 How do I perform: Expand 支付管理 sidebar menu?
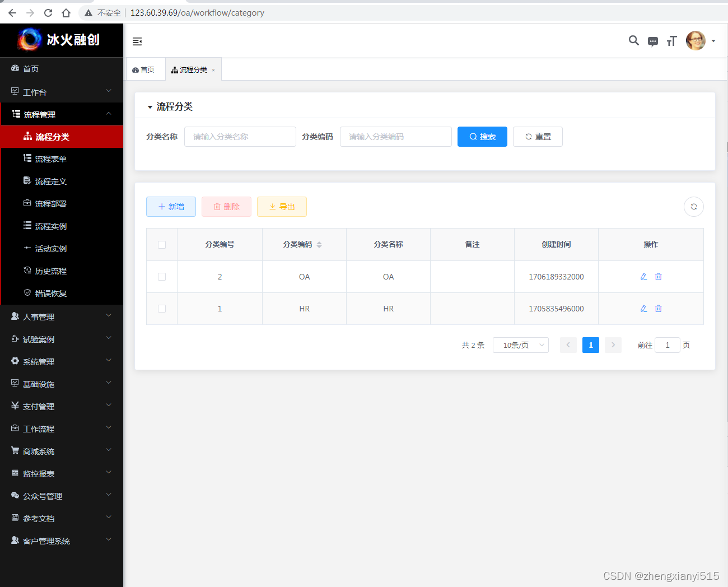62,406
